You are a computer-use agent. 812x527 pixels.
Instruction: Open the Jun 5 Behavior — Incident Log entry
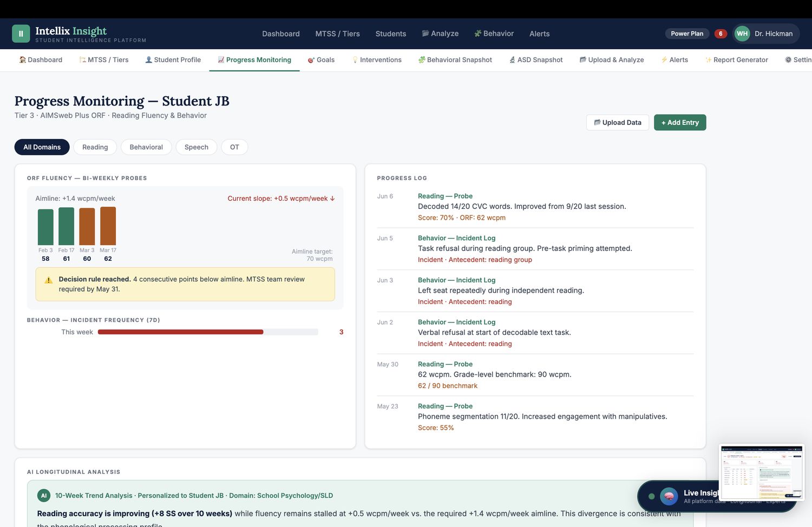pyautogui.click(x=535, y=249)
